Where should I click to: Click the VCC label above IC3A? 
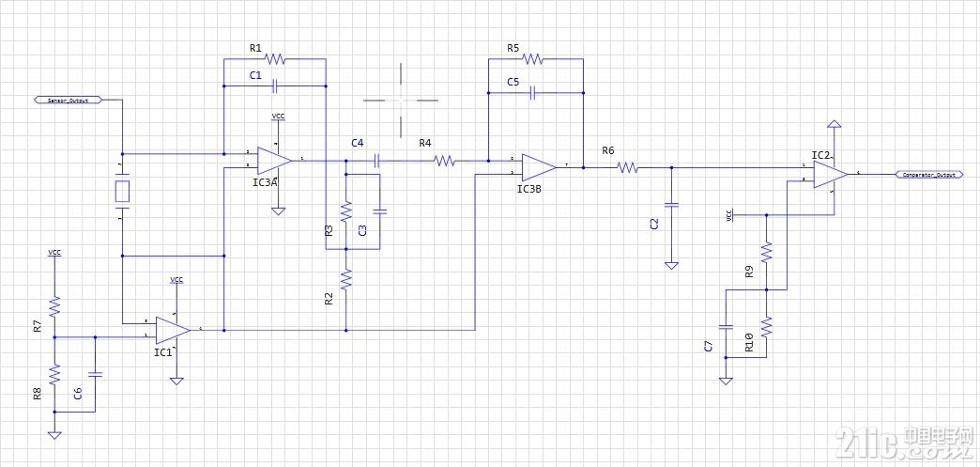pyautogui.click(x=278, y=117)
